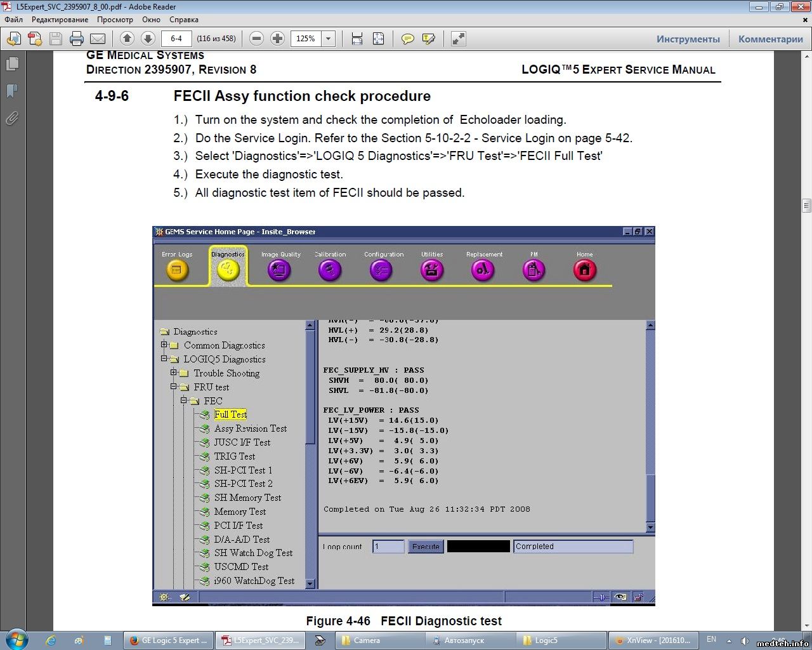Send file by email envelope icon
The width and height of the screenshot is (812, 650).
click(x=98, y=39)
